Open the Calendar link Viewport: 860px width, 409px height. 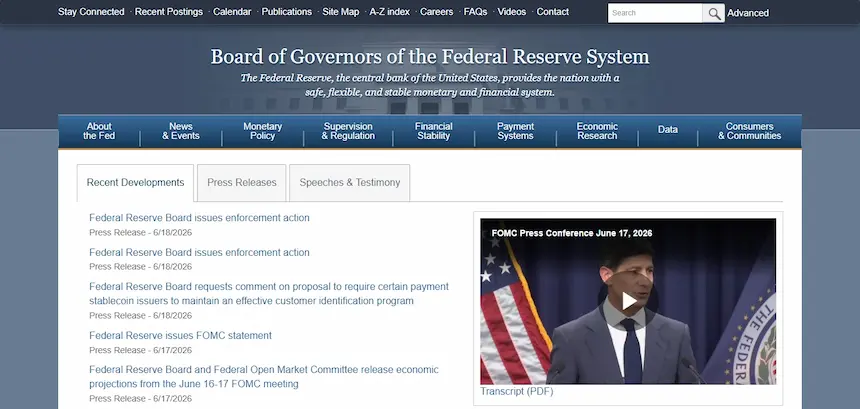point(232,12)
